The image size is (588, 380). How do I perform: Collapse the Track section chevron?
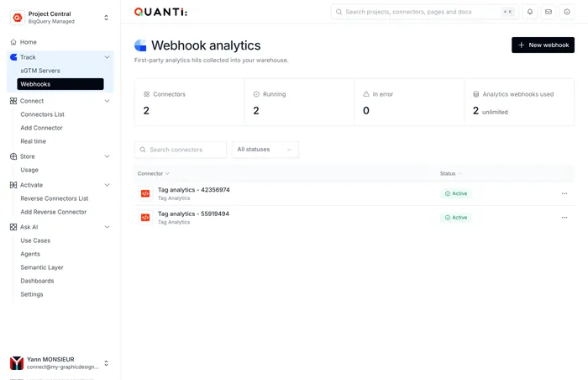[x=107, y=57]
